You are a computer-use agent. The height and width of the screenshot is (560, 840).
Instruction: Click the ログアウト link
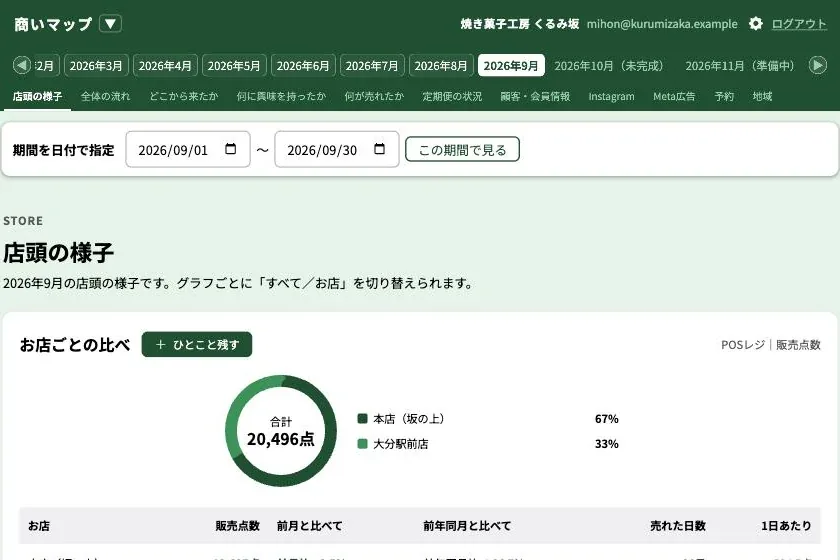click(x=799, y=24)
